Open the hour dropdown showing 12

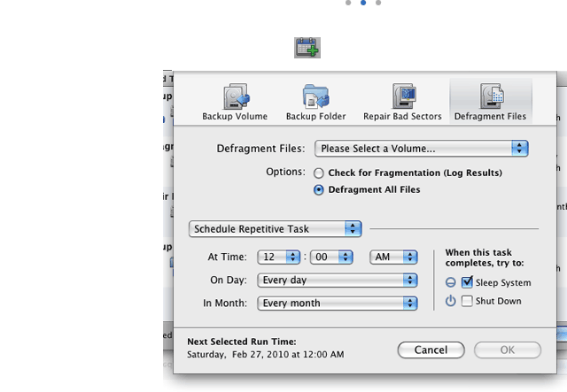coord(279,257)
